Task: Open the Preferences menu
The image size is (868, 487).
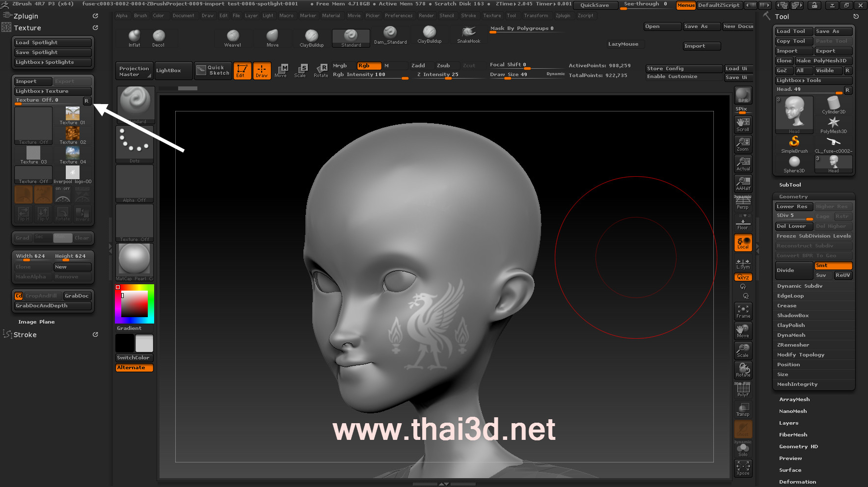Action: point(398,16)
